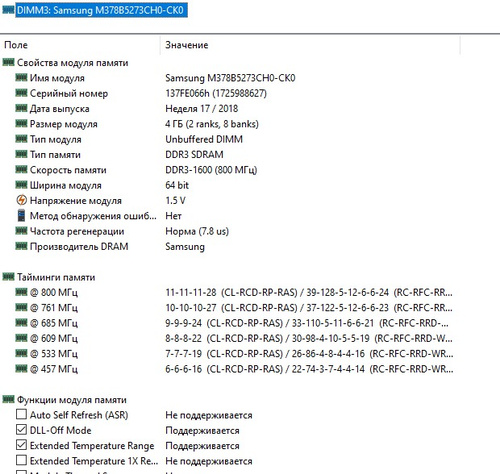Toggle the 'Extended Temperature 1X Re...' checkbox

21,460
